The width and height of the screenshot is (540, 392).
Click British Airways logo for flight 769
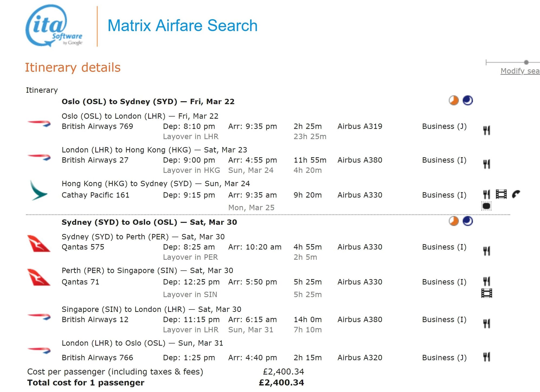tap(39, 123)
